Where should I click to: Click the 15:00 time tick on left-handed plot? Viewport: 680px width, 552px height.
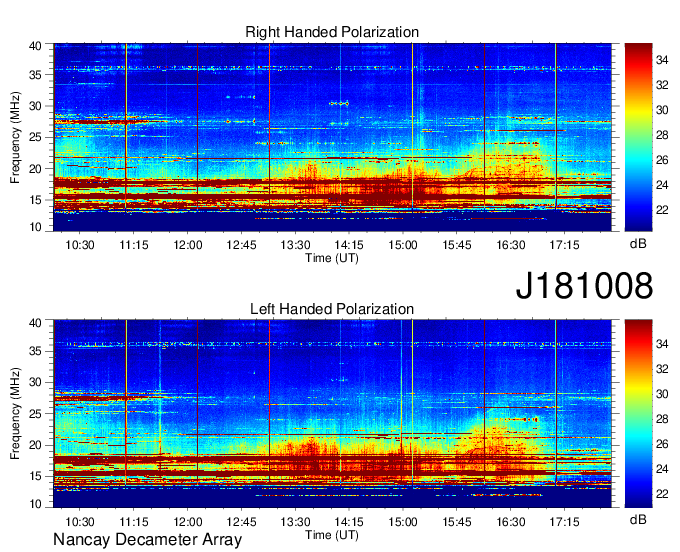(x=403, y=522)
